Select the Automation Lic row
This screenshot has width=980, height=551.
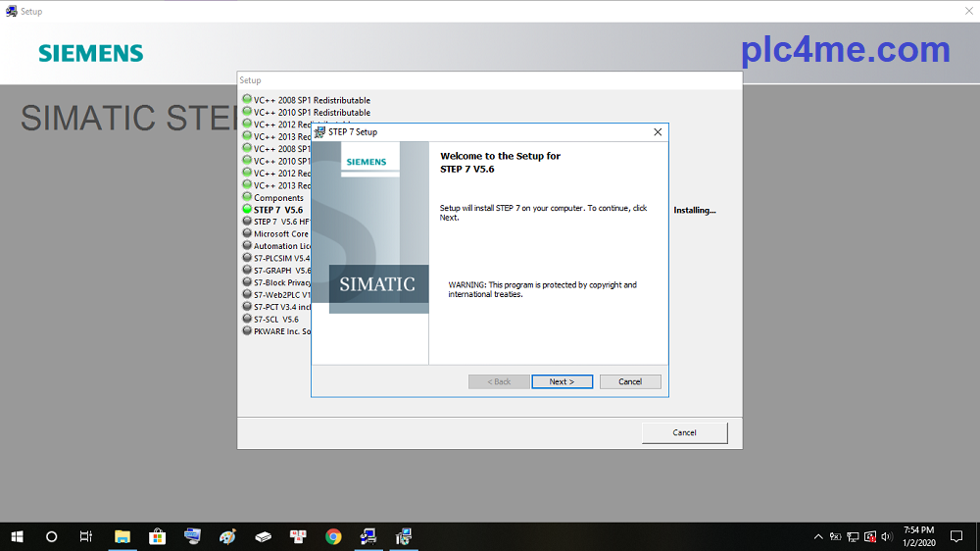click(x=275, y=246)
